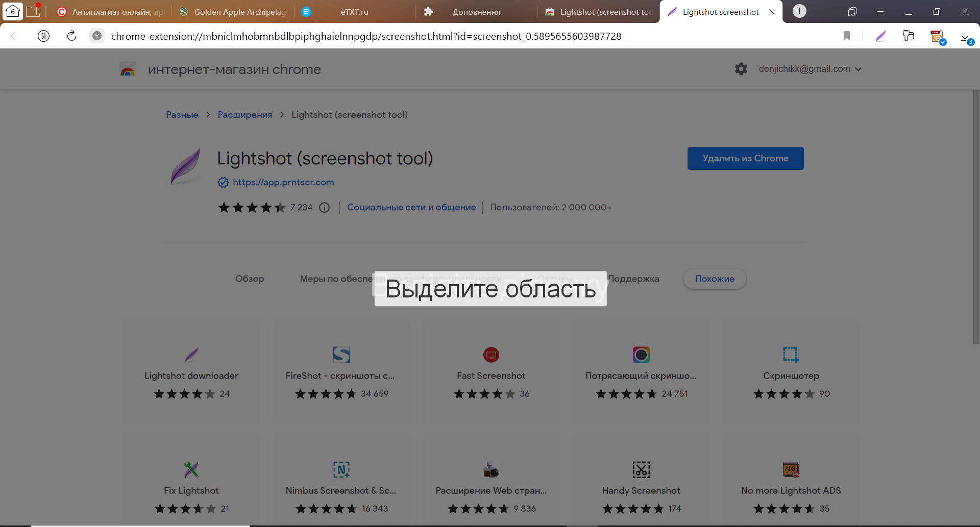Click the vertical page scrollbar

point(976,218)
